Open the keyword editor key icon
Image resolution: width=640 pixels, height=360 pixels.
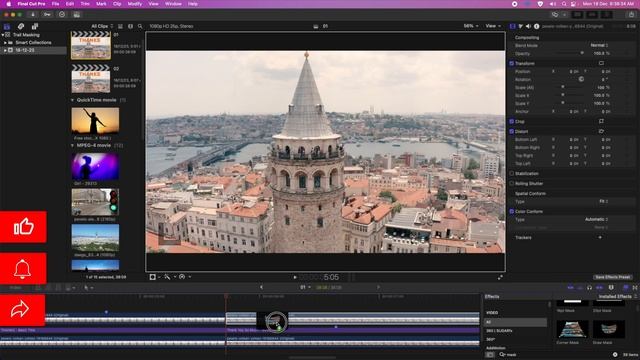pos(47,15)
